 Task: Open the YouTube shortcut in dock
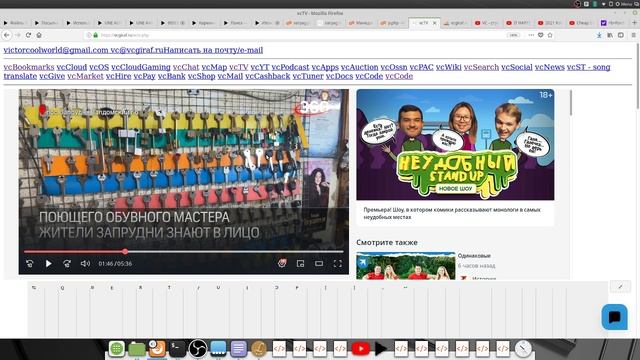click(360, 349)
